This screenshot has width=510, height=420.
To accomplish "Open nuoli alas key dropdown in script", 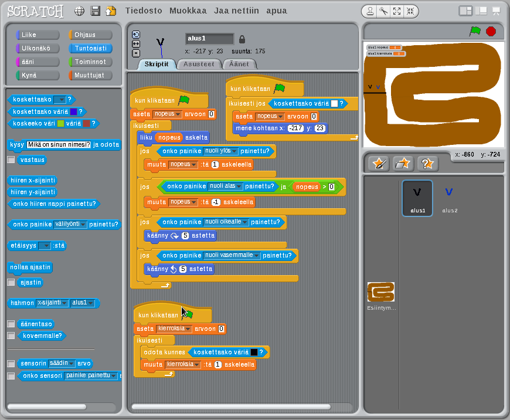I will pos(226,186).
